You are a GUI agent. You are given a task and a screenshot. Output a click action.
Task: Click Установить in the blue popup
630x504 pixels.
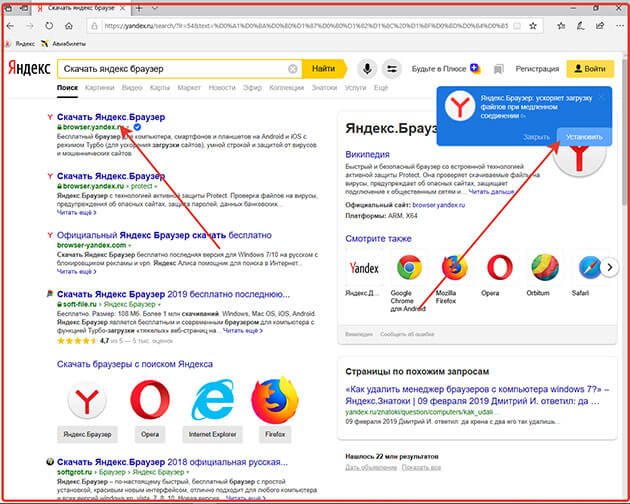click(x=584, y=137)
